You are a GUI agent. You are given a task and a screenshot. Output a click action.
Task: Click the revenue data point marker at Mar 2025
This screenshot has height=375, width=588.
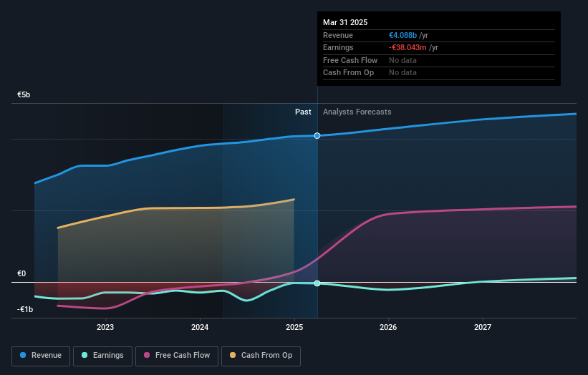317,135
